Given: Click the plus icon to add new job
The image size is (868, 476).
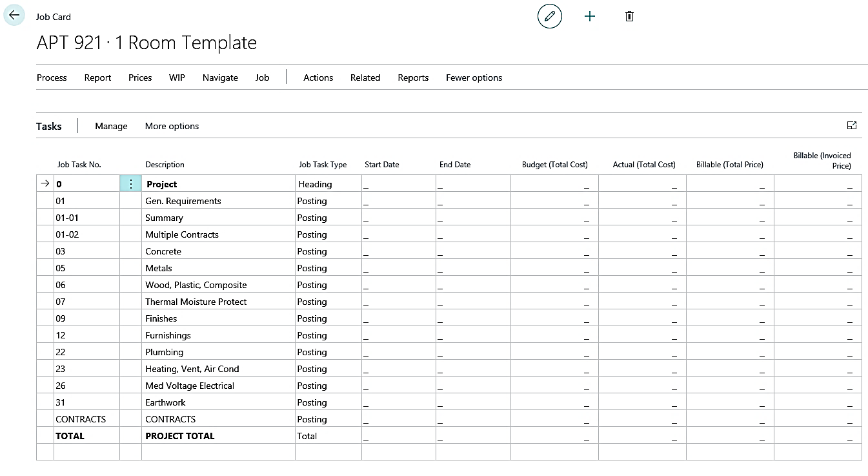Looking at the screenshot, I should click(589, 16).
